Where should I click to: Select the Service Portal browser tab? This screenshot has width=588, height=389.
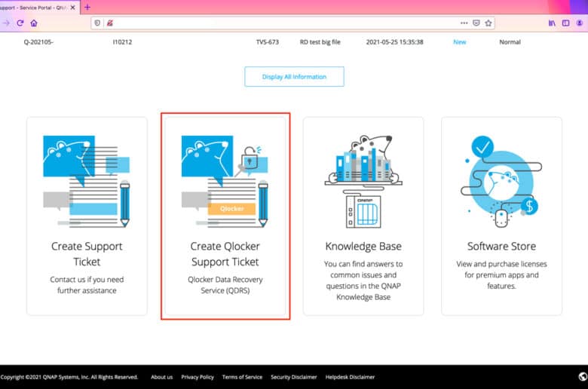tap(39, 7)
